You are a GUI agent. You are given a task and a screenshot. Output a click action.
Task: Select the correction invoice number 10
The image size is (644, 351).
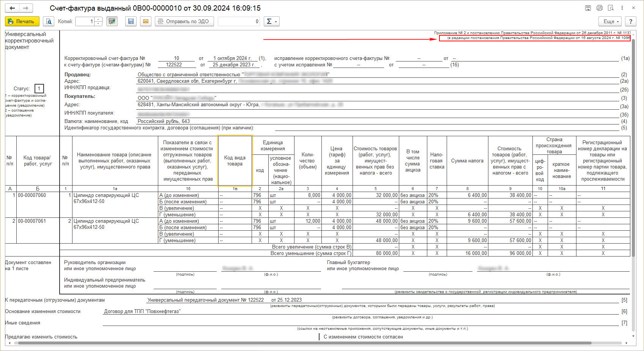tap(176, 58)
